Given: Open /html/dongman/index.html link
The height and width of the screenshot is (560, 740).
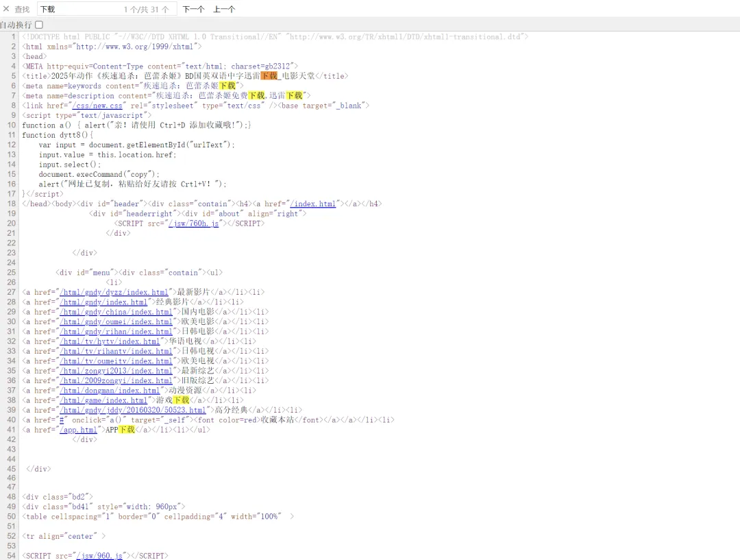Looking at the screenshot, I should 110,391.
